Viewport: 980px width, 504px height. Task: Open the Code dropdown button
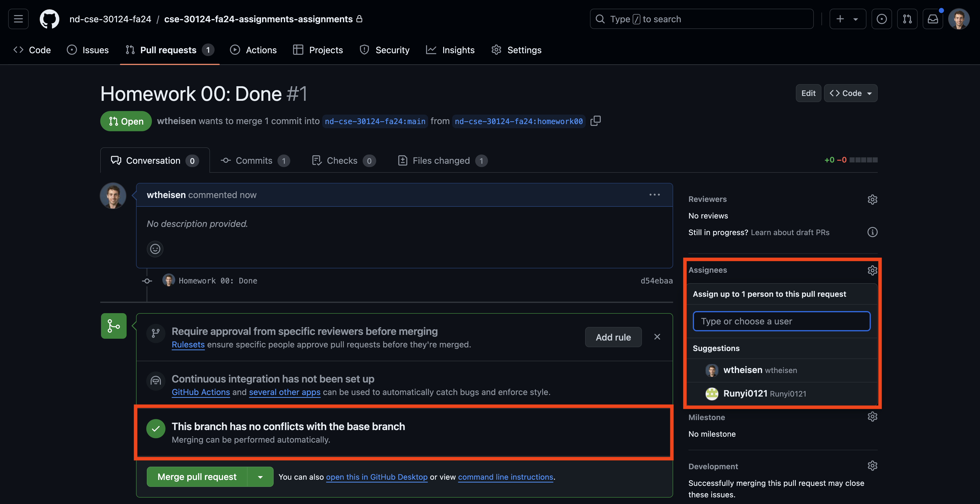(850, 93)
